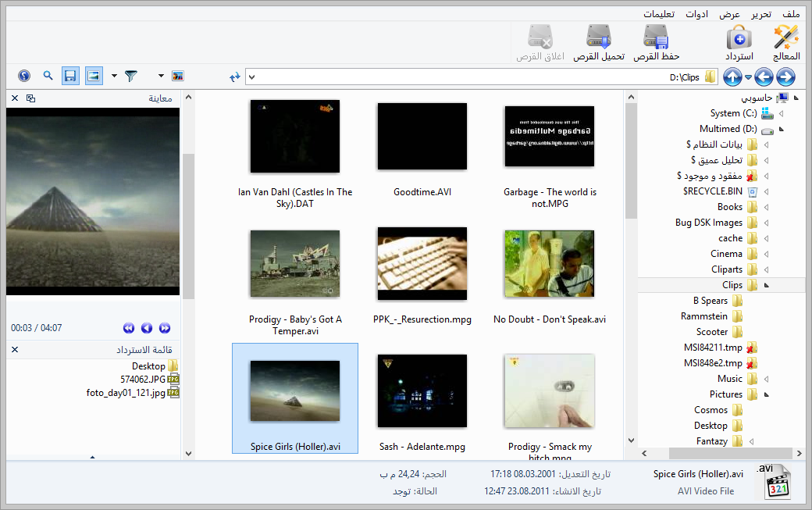Toggle the preview panel toolbar button
812x510 pixels.
click(94, 76)
